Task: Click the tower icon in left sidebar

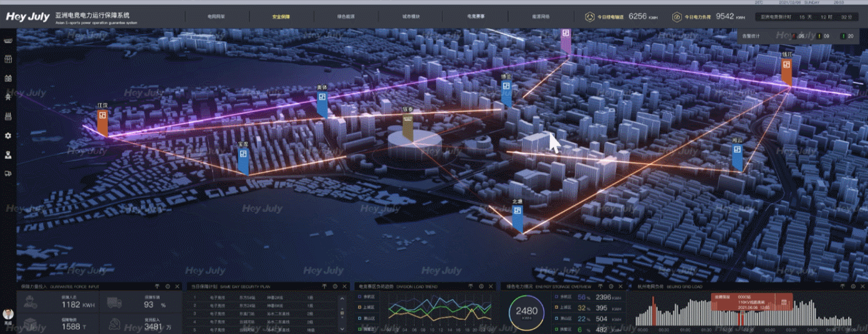Action: [x=8, y=97]
